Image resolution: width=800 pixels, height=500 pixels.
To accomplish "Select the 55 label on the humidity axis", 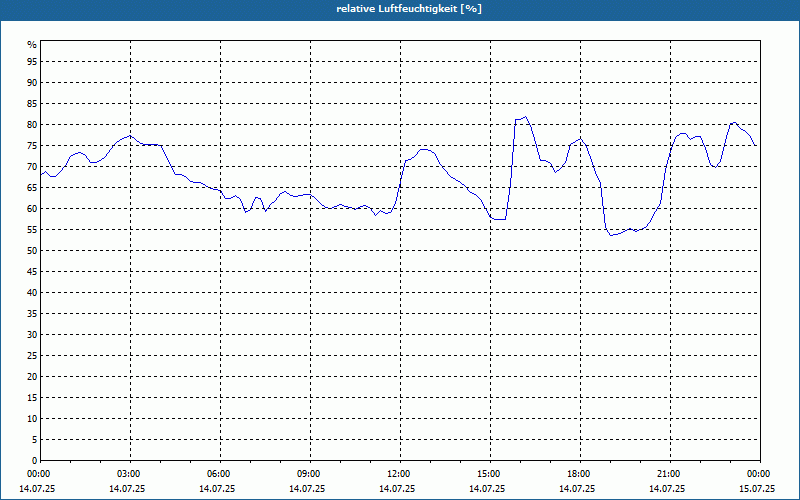I will pos(32,230).
